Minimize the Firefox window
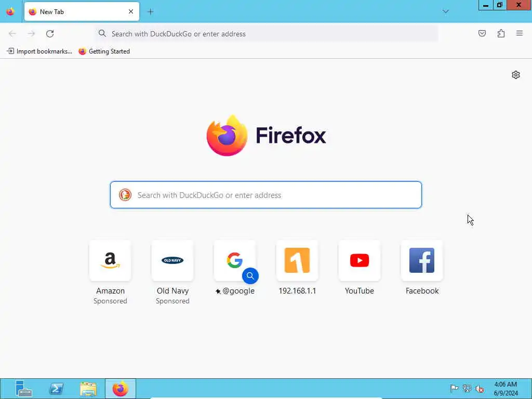The image size is (532, 399). [486, 5]
